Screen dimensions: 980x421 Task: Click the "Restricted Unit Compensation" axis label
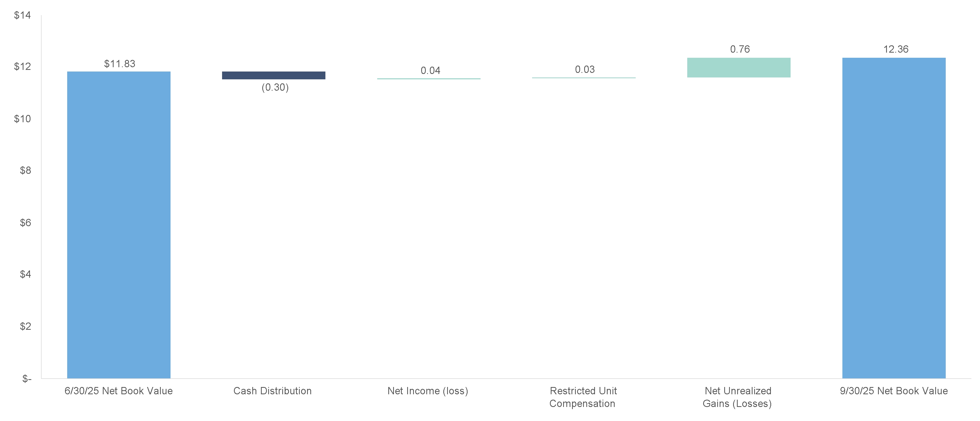(x=583, y=397)
